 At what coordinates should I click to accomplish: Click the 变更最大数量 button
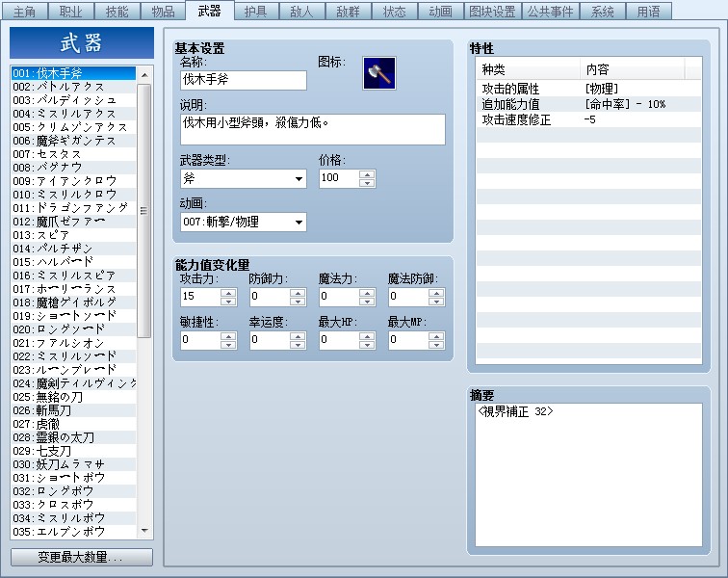(82, 557)
